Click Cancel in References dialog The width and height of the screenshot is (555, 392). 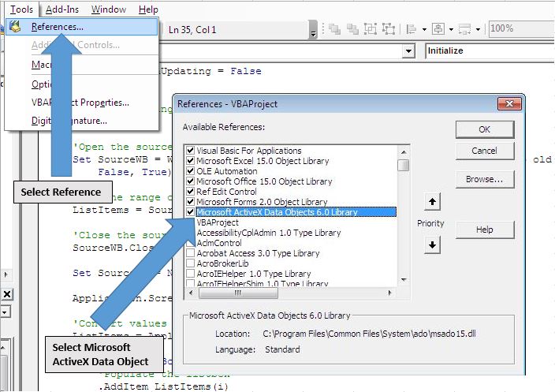pos(485,151)
